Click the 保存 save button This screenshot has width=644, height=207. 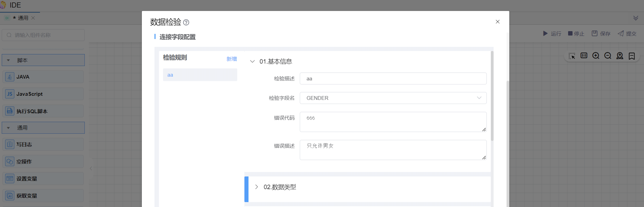click(601, 33)
